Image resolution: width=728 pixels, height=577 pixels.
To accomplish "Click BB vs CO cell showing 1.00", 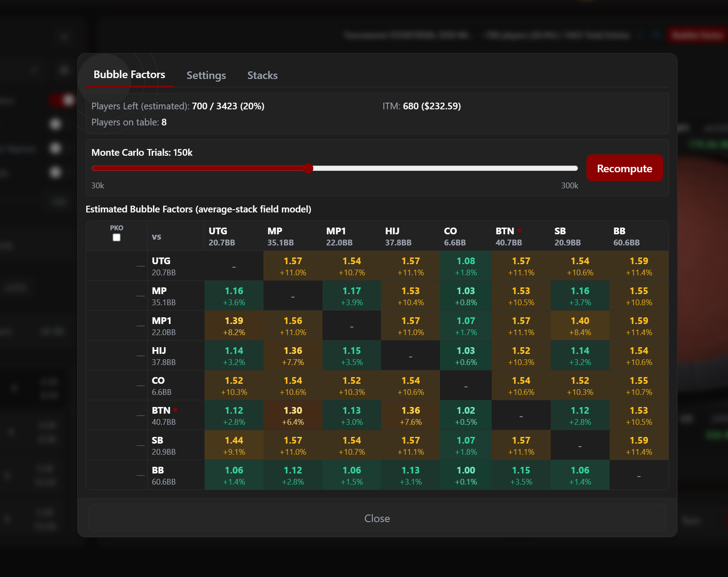I will click(466, 475).
